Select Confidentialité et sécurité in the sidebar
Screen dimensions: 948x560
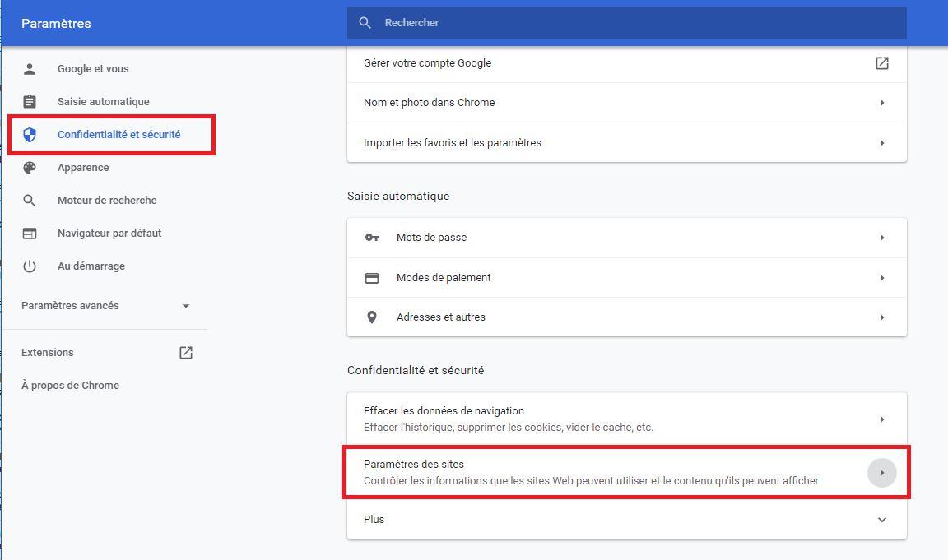(x=119, y=135)
